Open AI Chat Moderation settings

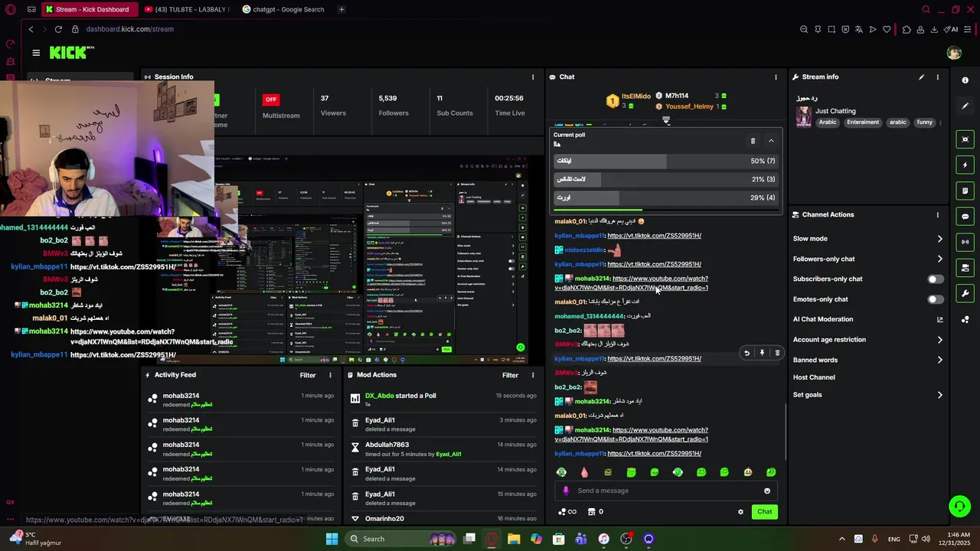[x=867, y=319]
